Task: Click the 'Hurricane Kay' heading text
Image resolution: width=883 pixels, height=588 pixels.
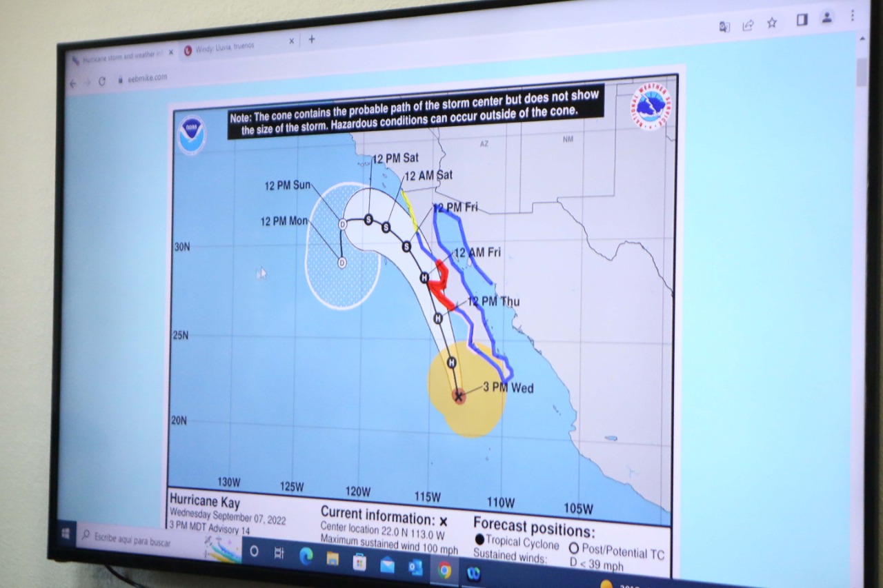Action: pos(205,501)
